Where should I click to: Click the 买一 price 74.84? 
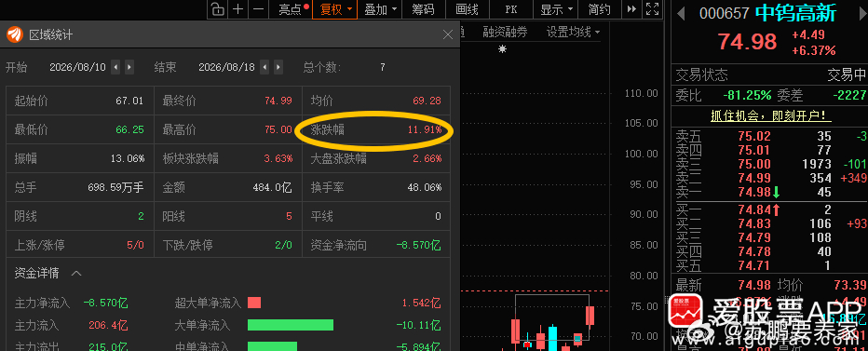[754, 209]
